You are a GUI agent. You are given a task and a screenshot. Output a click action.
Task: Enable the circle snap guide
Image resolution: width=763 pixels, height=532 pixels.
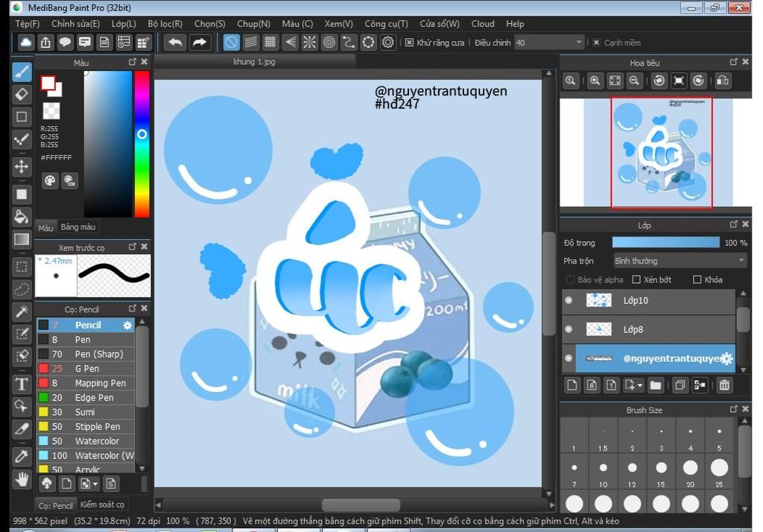click(x=329, y=42)
